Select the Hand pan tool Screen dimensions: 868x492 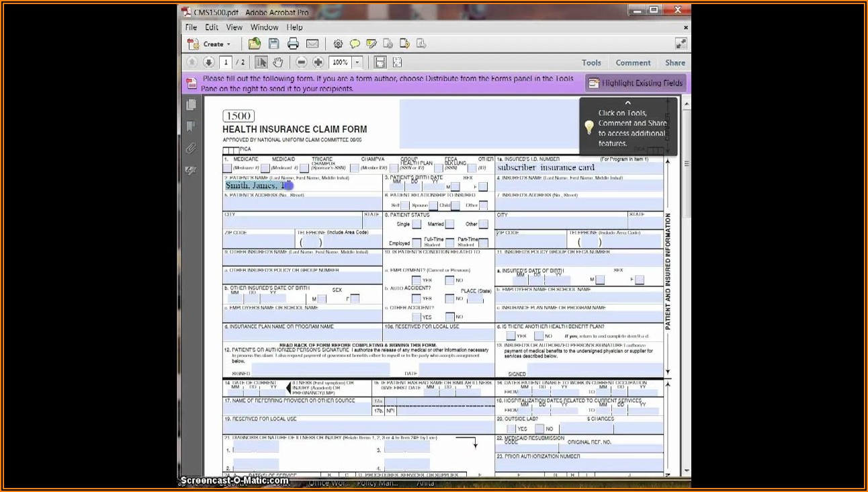point(277,63)
